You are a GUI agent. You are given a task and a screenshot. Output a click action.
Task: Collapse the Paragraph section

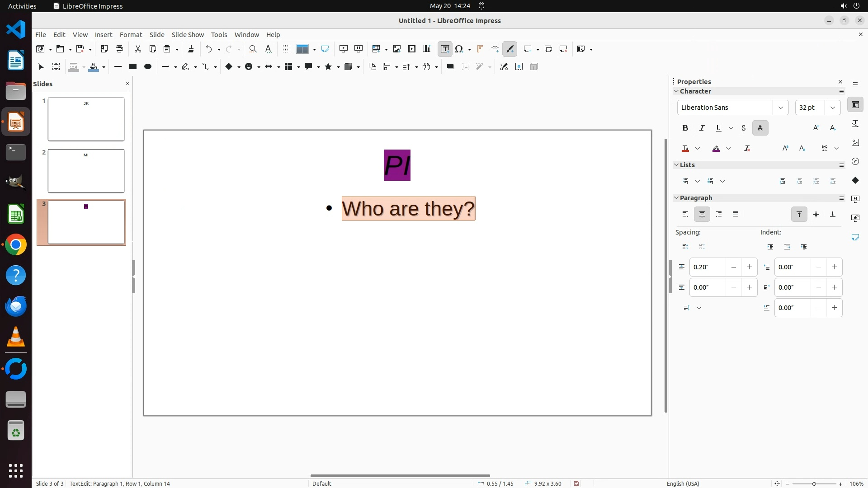coord(677,198)
